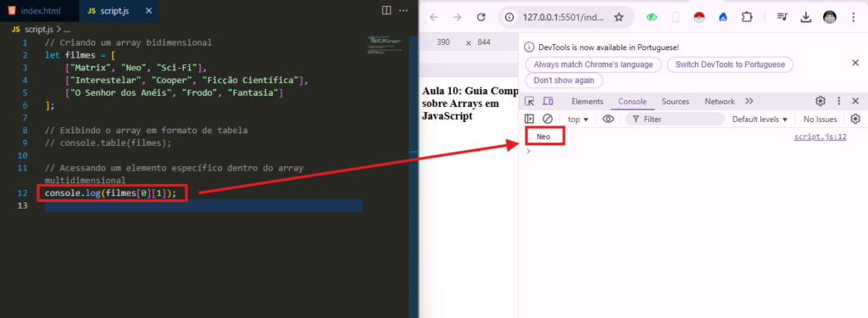Click the split editor icon in VS Code

(387, 10)
